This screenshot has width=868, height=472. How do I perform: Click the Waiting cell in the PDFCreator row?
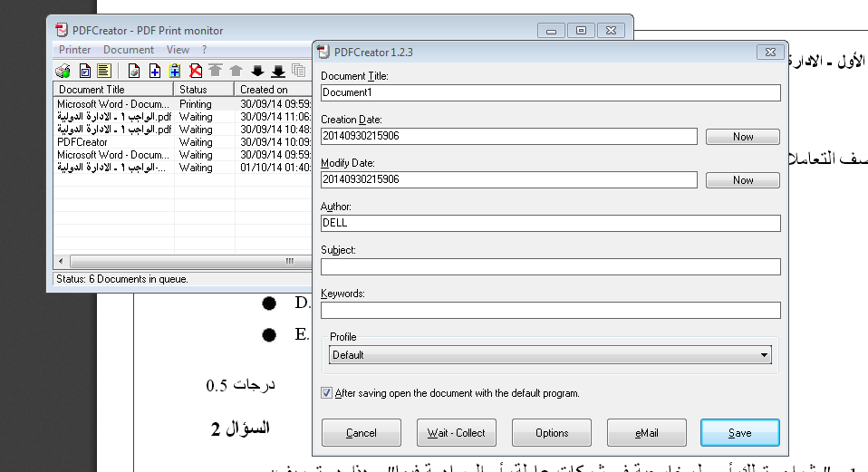[196, 142]
